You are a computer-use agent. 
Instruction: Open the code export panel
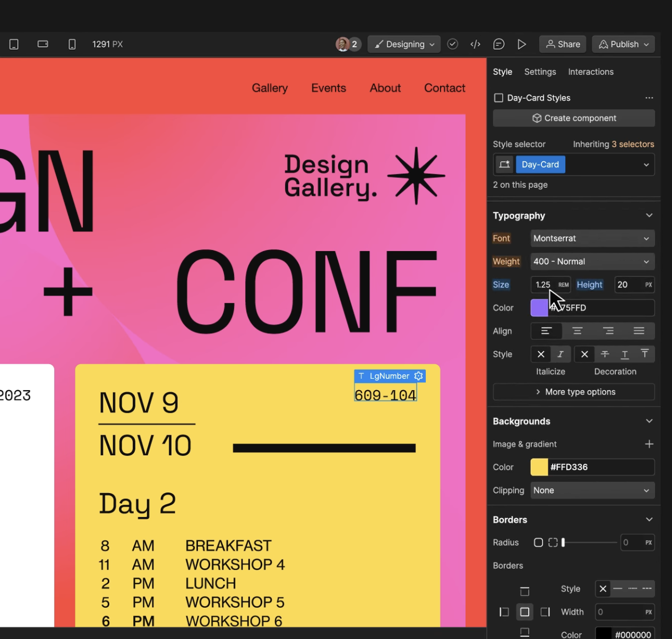point(475,44)
